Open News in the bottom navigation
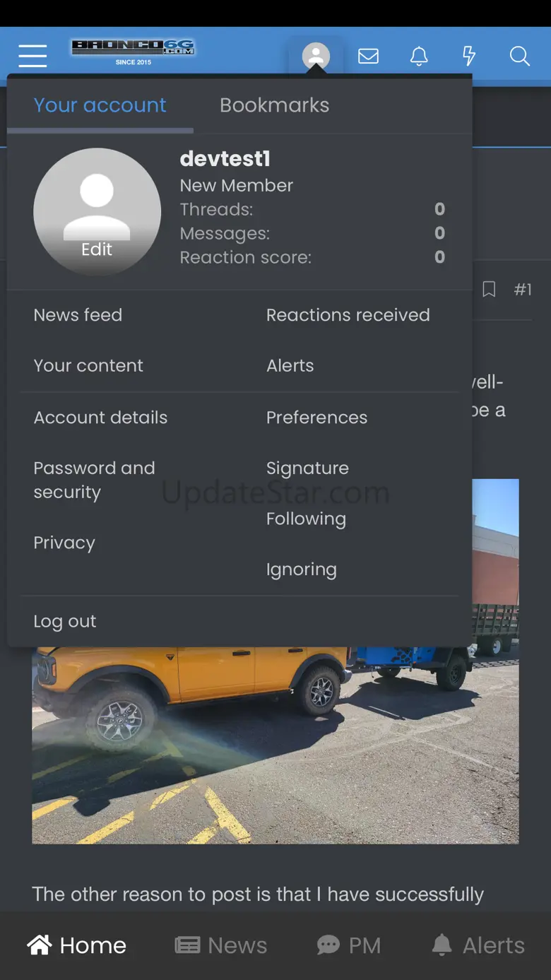Image resolution: width=551 pixels, height=980 pixels. (220, 945)
